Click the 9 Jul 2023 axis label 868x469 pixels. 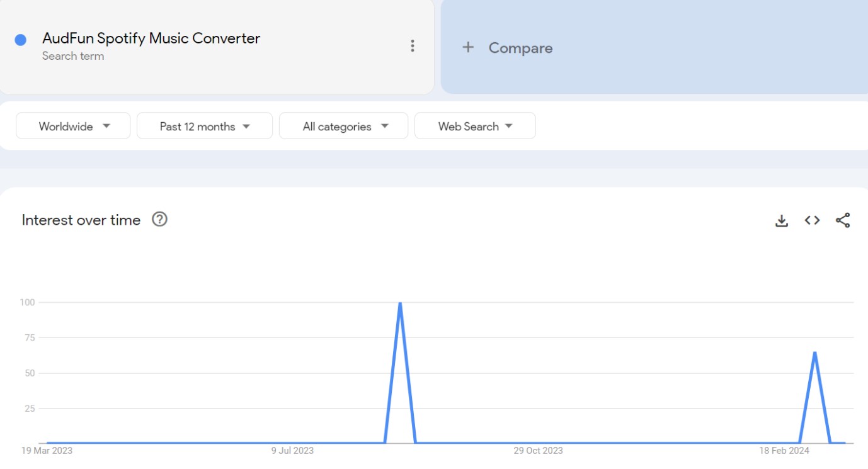click(292, 451)
